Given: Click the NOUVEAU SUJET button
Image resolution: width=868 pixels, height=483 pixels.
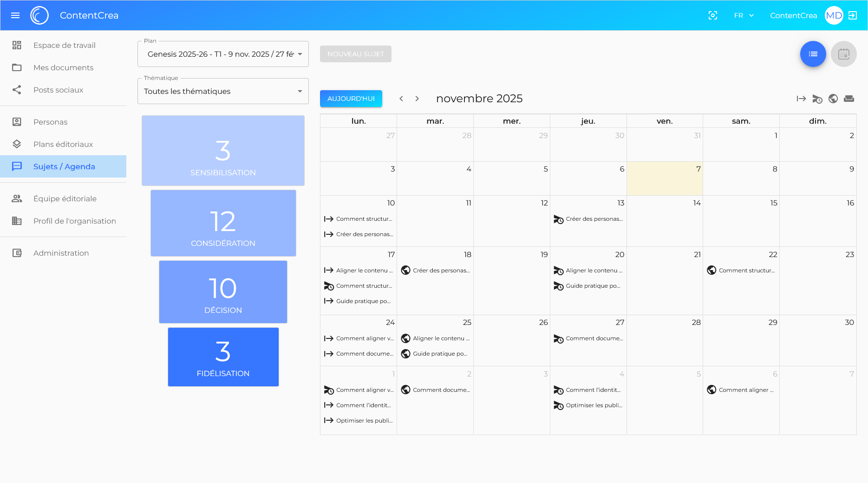Looking at the screenshot, I should [x=355, y=54].
